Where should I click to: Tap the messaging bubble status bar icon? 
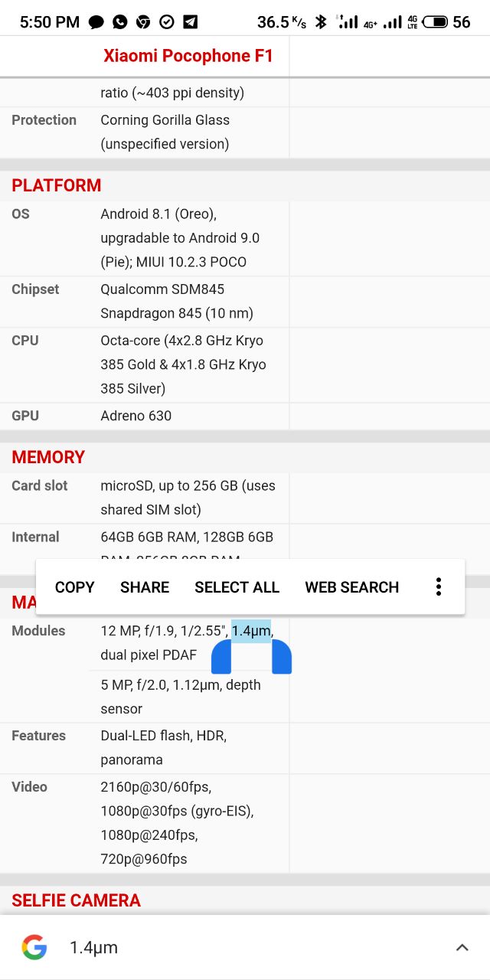click(96, 22)
